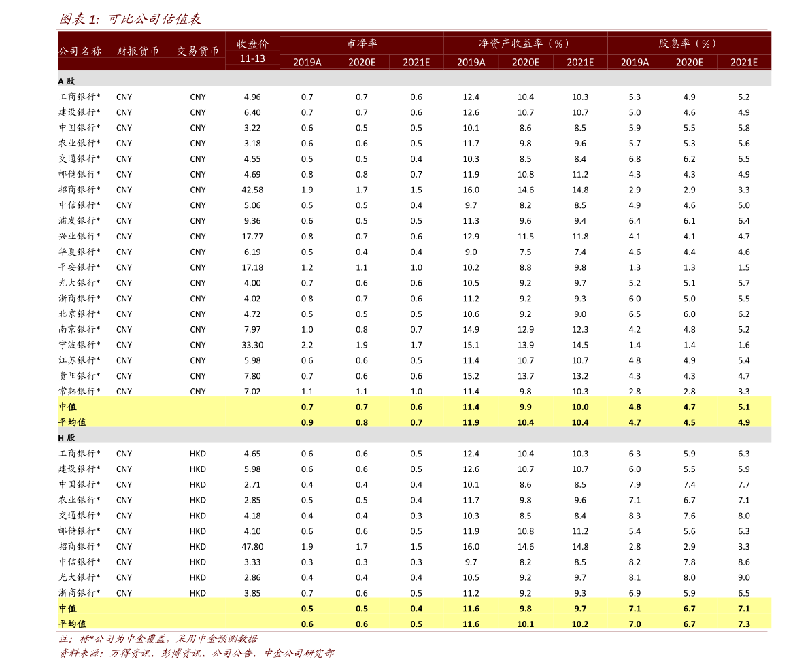Click 2019A under the 市净率 header
810x672 pixels.
coord(307,62)
